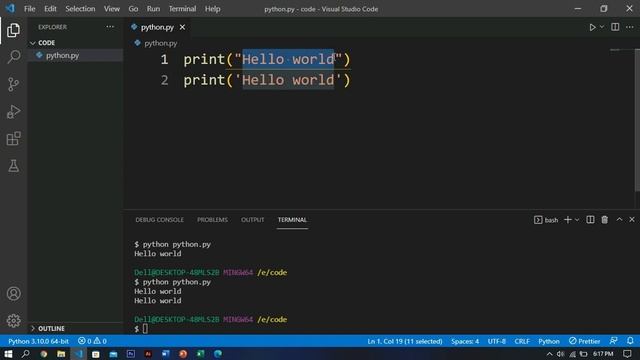
Task: Open the Windows Start menu
Action: point(8,353)
